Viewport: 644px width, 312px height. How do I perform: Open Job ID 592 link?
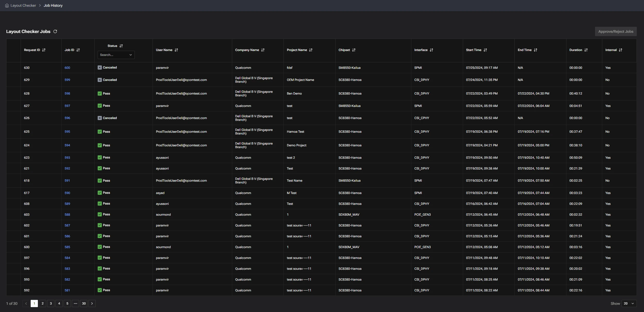(x=67, y=168)
